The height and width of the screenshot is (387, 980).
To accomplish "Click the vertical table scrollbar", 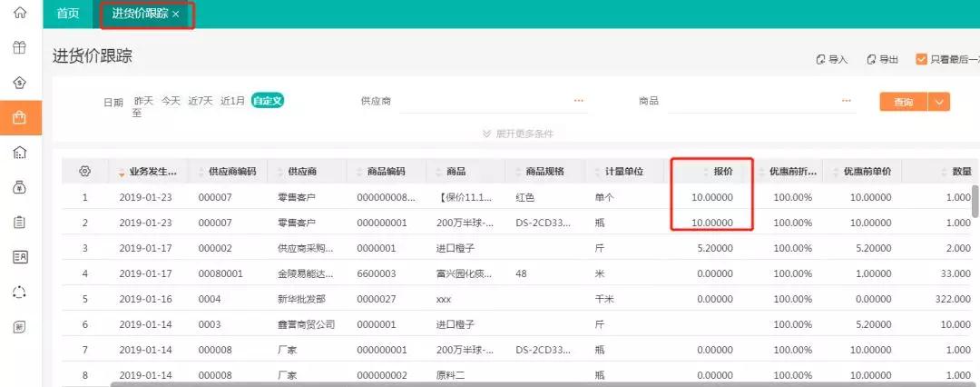I will (975, 200).
